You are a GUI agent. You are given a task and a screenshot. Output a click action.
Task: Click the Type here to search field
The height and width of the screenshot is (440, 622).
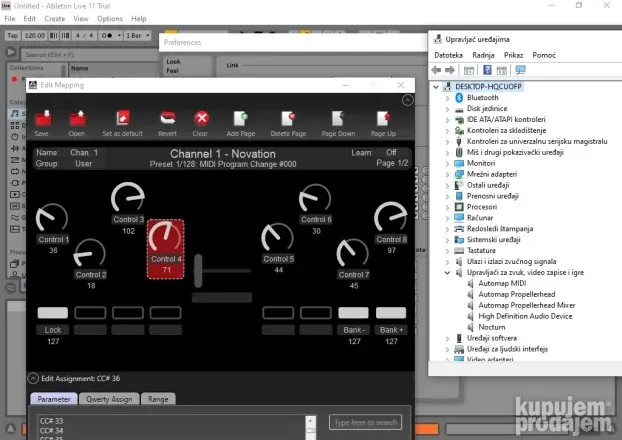pyautogui.click(x=365, y=422)
